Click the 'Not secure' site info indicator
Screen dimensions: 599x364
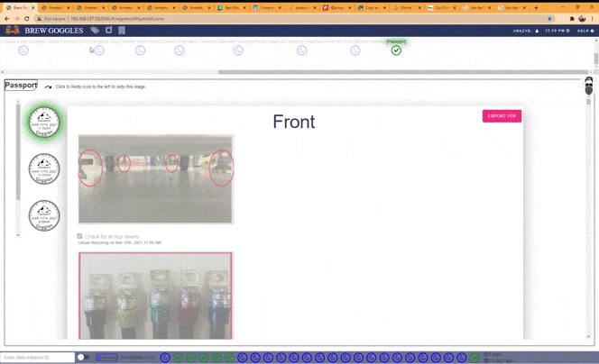point(51,19)
